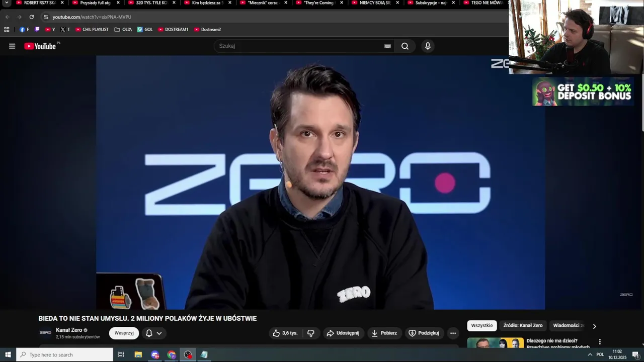
Task: Share the video via Udostępnij
Action: 343,333
